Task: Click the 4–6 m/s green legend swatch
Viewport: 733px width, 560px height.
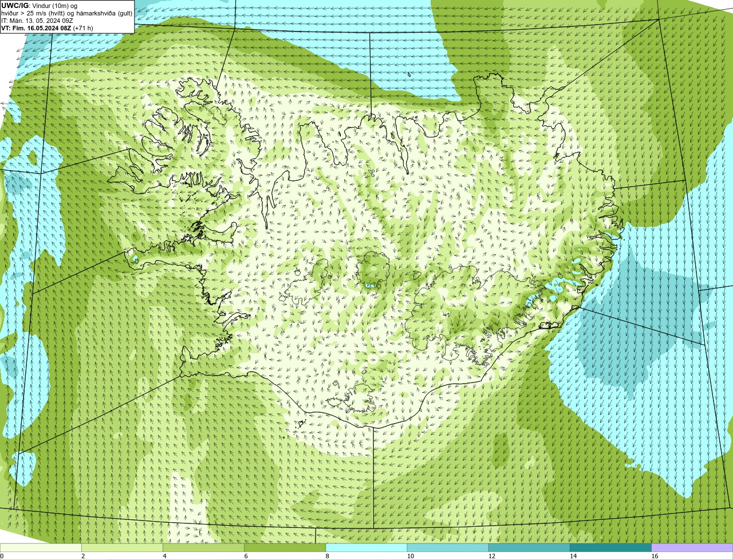Action: 203,548
